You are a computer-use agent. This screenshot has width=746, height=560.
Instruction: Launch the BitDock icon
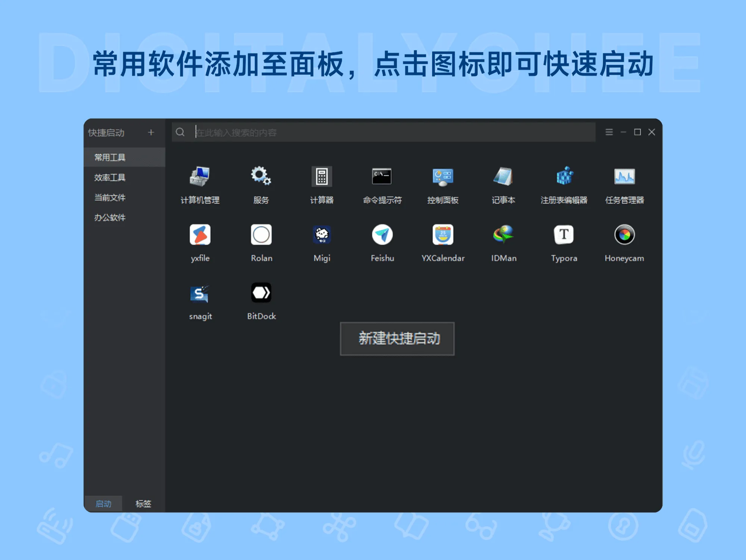(261, 293)
